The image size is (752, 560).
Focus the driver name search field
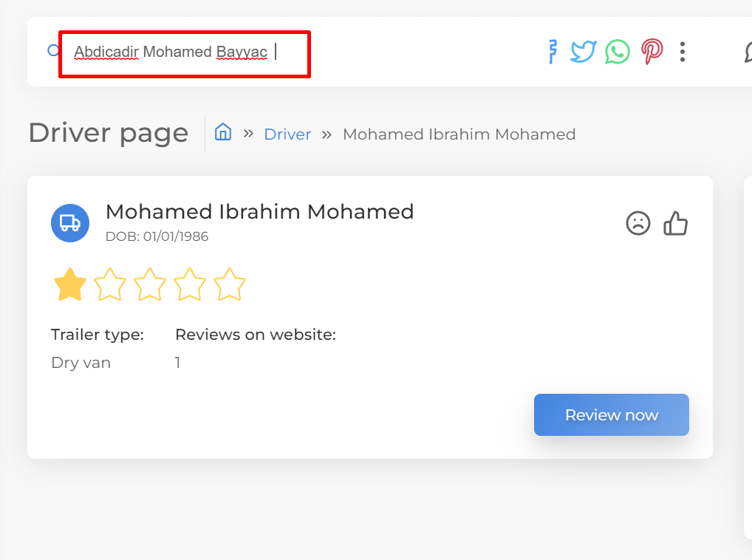(x=185, y=53)
